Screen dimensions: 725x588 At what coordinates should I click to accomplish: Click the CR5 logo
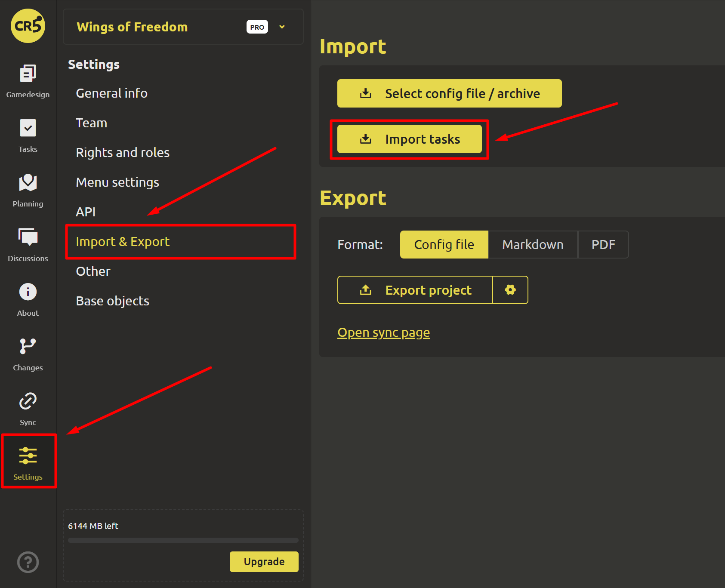28,26
